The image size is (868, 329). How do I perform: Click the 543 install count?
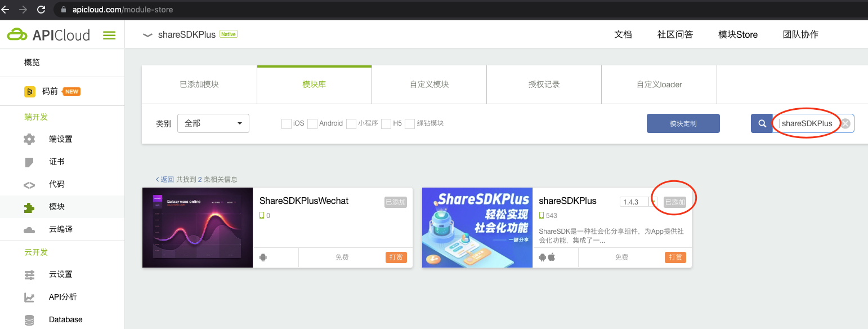point(551,216)
